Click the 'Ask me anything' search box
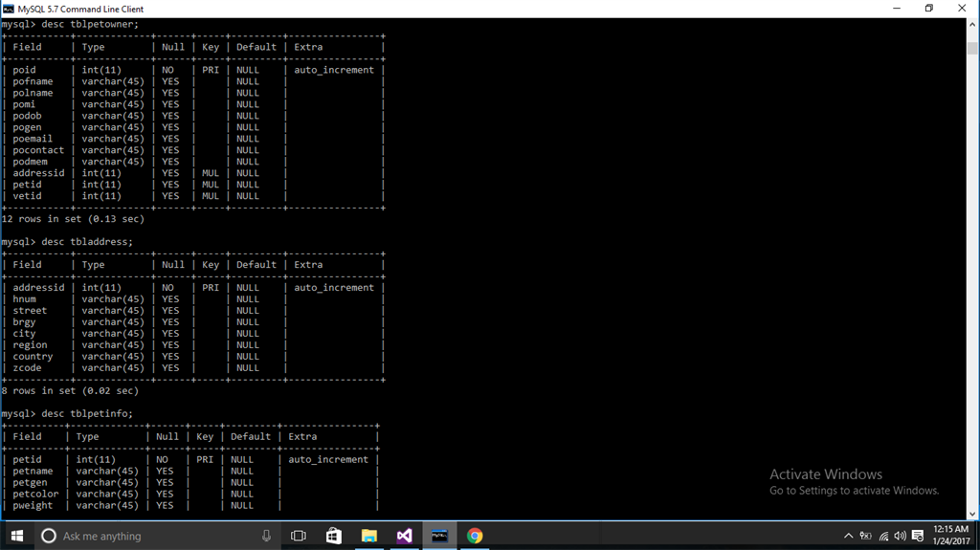 [x=154, y=536]
